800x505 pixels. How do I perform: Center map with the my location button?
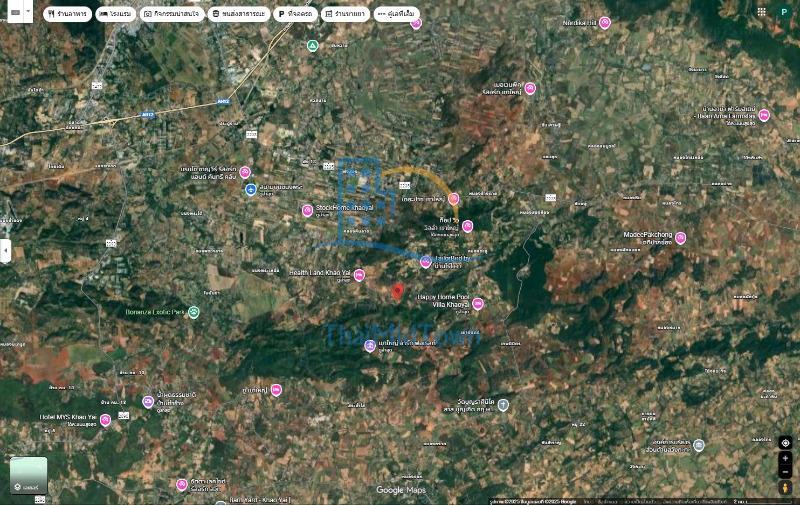point(785,442)
